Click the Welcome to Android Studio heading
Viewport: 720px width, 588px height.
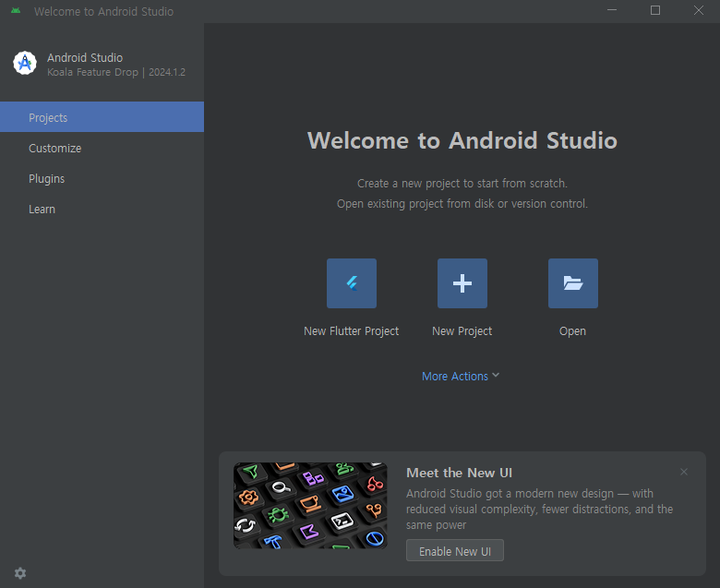462,140
